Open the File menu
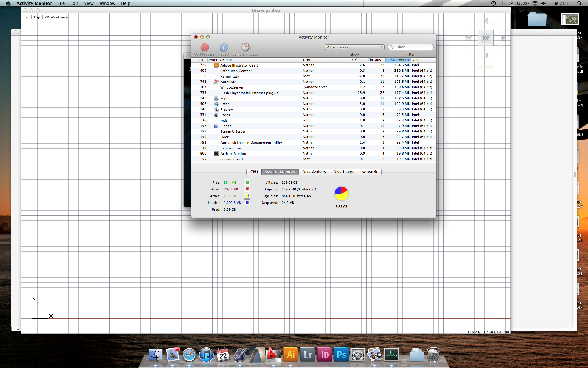Viewport: 588px width, 368px height. (61, 3)
